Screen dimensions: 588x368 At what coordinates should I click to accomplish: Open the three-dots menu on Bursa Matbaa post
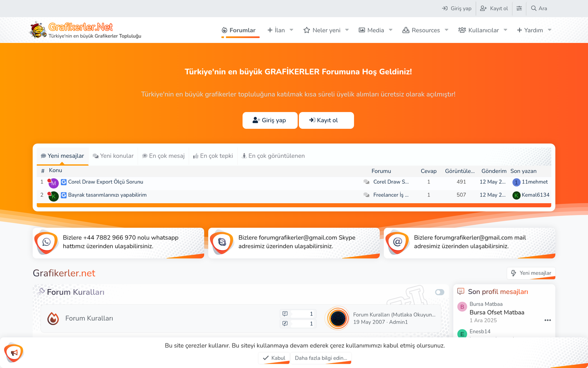pos(548,320)
